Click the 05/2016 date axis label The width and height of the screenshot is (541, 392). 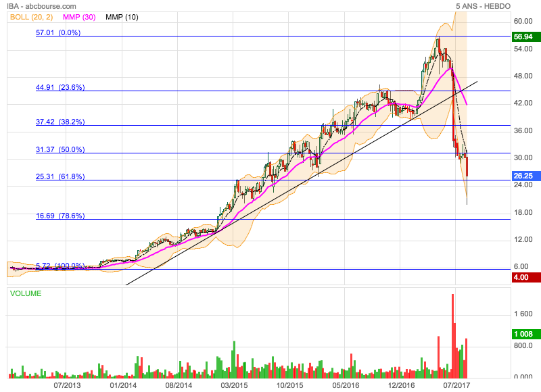pyautogui.click(x=346, y=385)
